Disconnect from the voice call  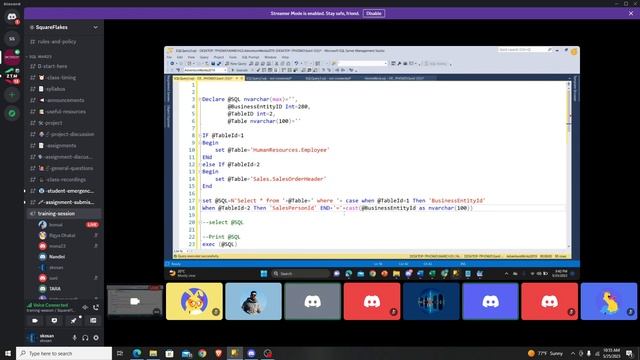(x=96, y=307)
